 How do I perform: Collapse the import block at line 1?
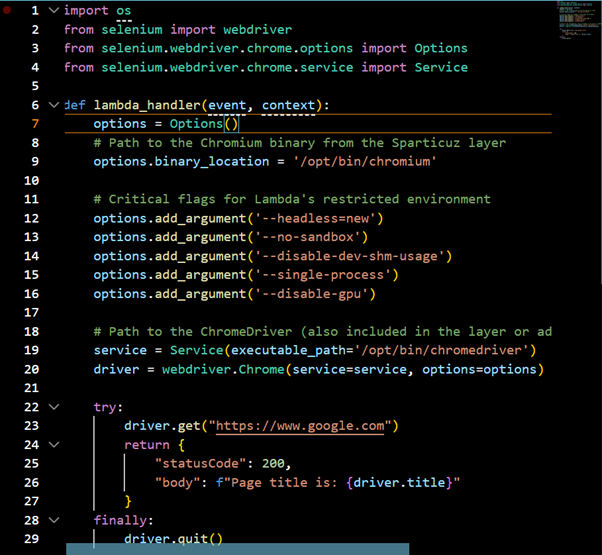[x=54, y=10]
